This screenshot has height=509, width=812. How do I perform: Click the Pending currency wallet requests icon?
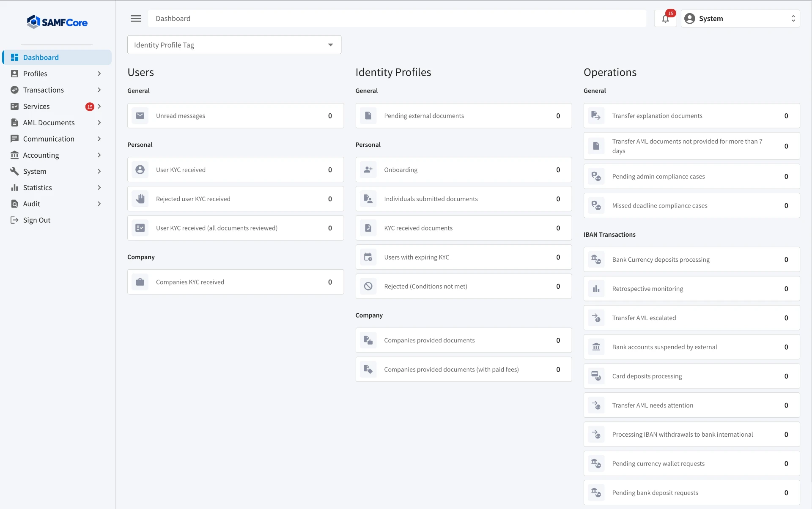click(596, 464)
